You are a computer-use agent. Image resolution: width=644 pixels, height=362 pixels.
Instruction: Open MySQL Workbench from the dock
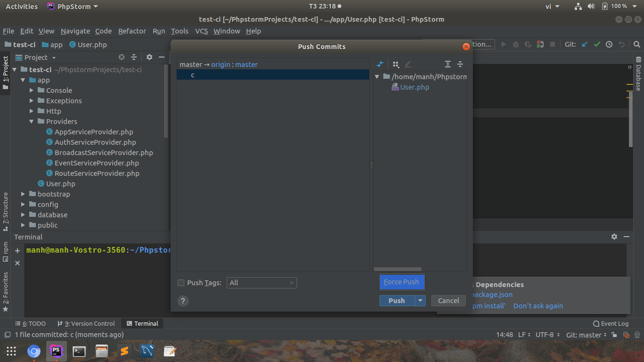(x=147, y=351)
